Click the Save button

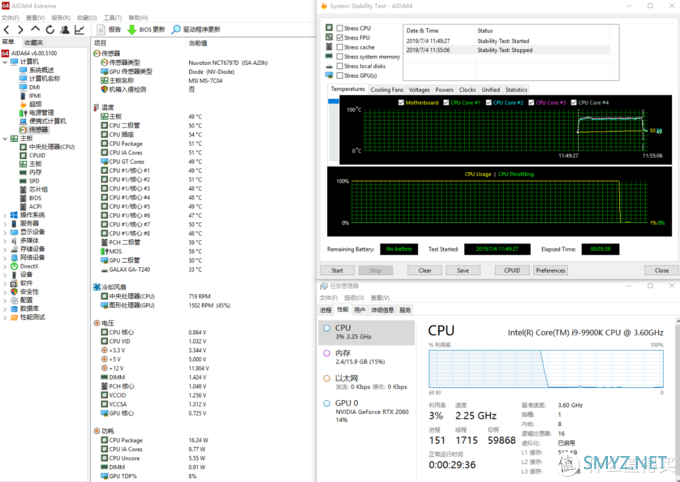tap(463, 270)
